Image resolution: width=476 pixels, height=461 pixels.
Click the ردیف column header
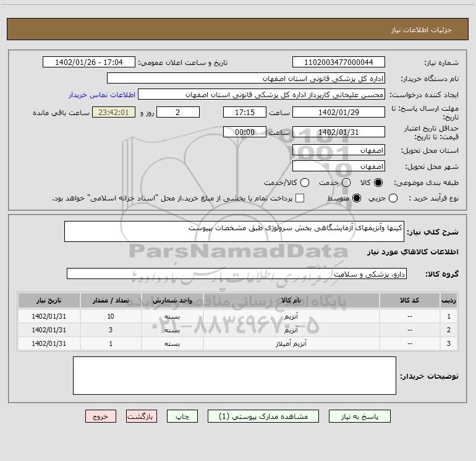pos(449,301)
